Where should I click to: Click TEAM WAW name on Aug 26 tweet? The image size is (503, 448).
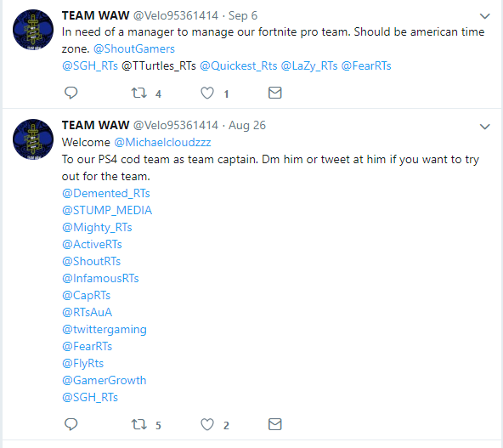(96, 125)
